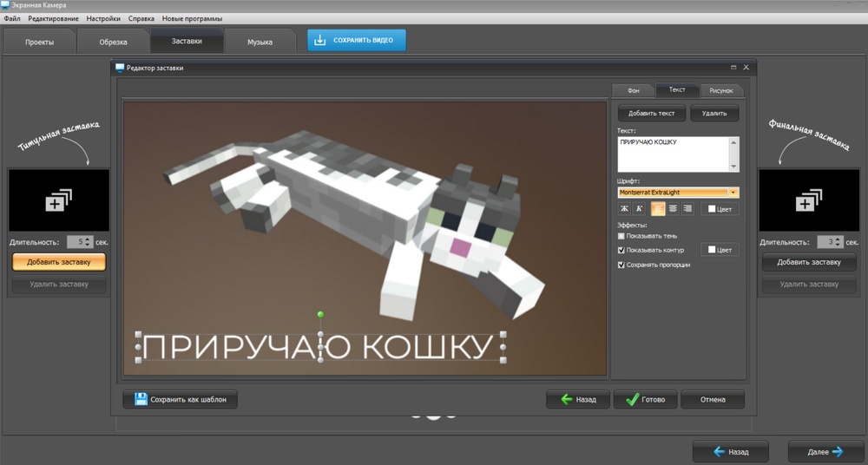Align text to the right

(687, 209)
